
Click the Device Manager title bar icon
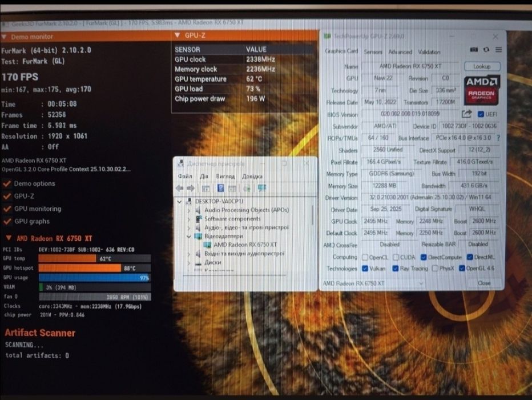[180, 163]
